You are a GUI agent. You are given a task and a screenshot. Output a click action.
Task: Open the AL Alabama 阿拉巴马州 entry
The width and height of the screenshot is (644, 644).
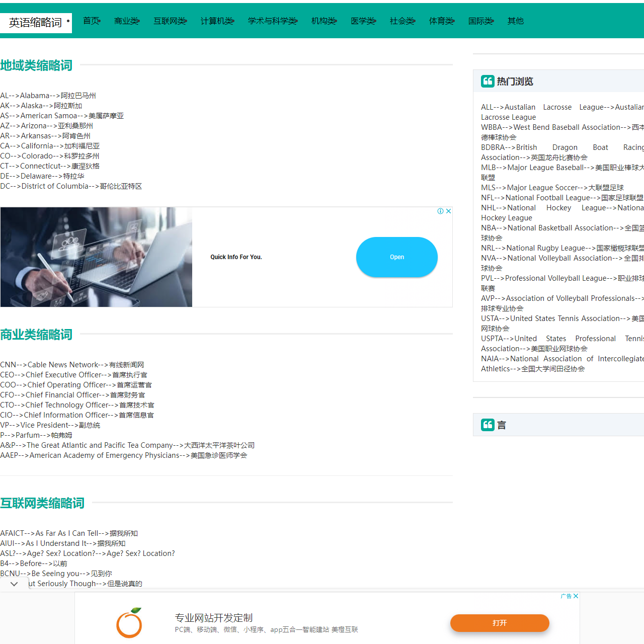coord(48,96)
